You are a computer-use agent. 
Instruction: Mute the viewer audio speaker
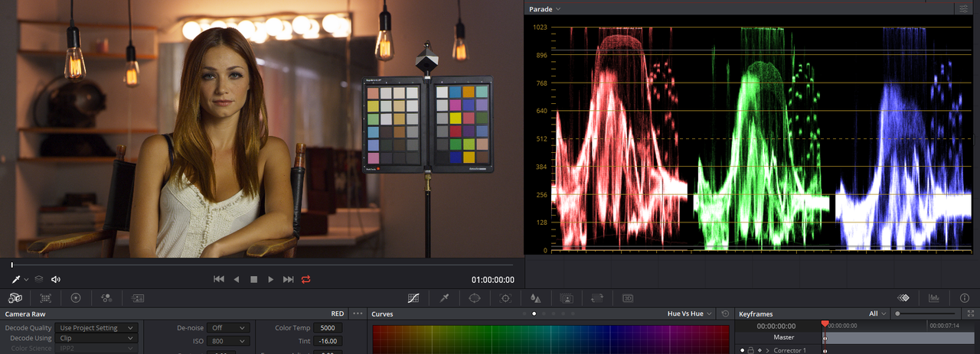(56, 280)
